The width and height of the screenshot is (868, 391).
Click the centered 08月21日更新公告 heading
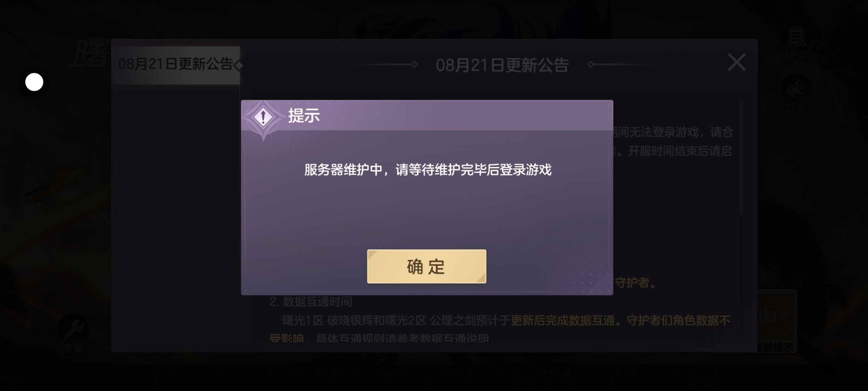[502, 65]
